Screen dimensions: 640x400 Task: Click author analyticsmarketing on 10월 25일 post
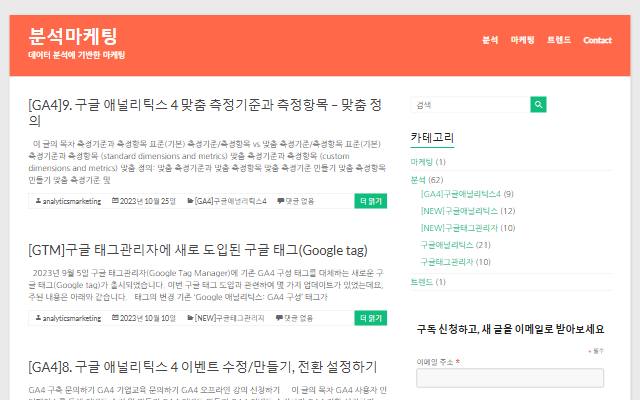(x=71, y=201)
